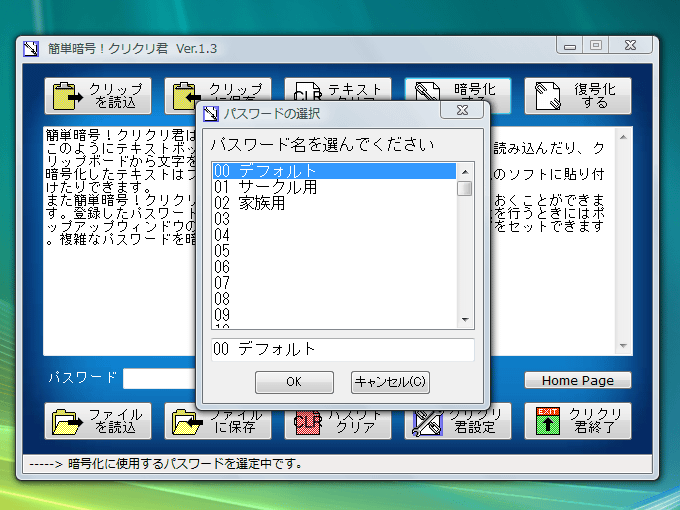Select the 01 サークル用 list entry
The height and width of the screenshot is (510, 680).
(334, 187)
